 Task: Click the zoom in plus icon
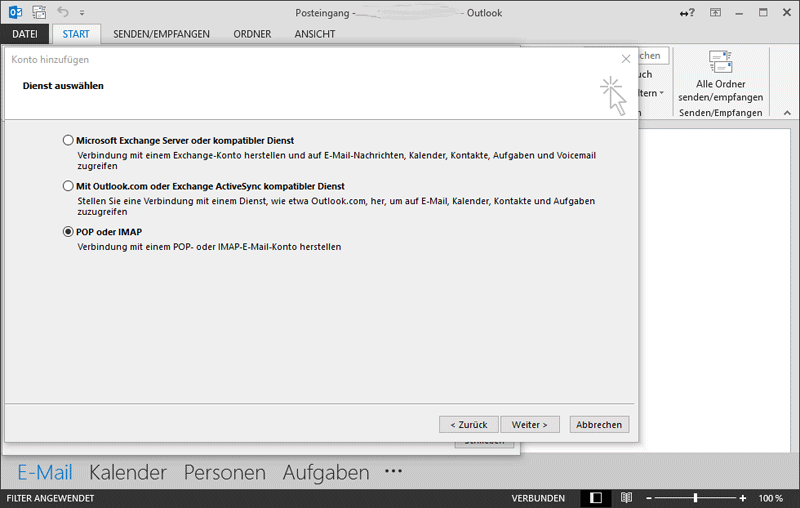[742, 497]
